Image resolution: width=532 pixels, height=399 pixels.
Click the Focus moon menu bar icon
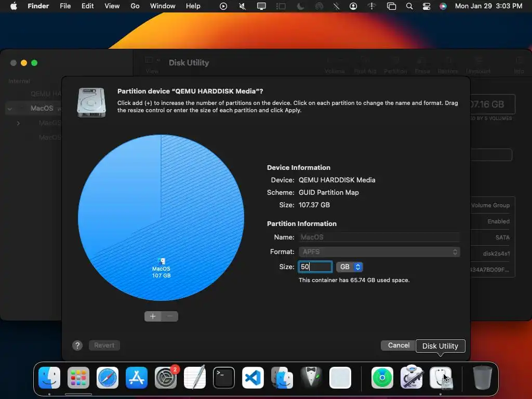tap(300, 6)
